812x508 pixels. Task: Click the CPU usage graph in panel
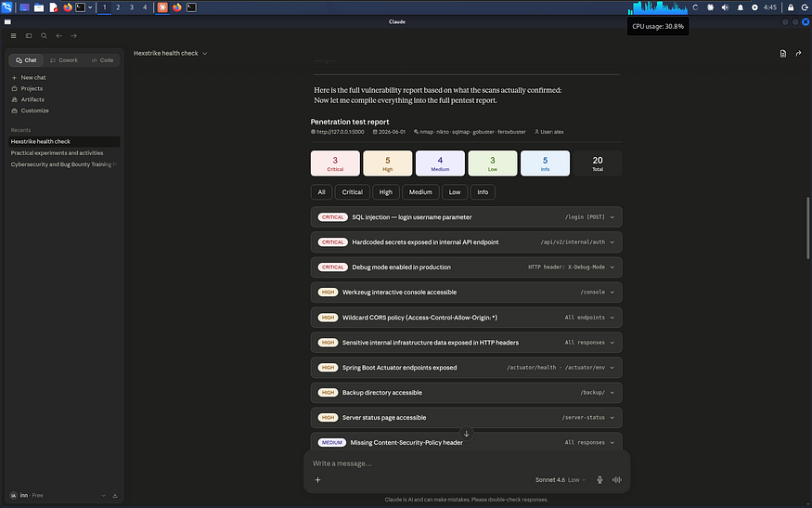658,7
